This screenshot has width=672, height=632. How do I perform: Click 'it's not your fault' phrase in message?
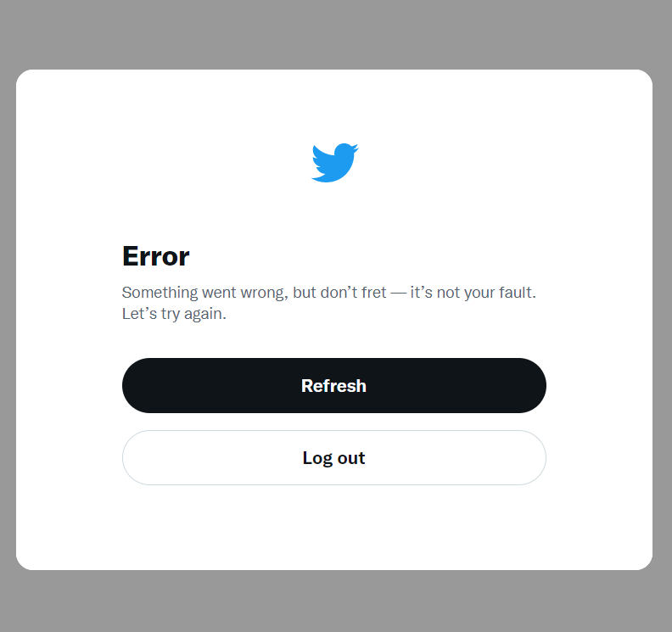(x=471, y=293)
